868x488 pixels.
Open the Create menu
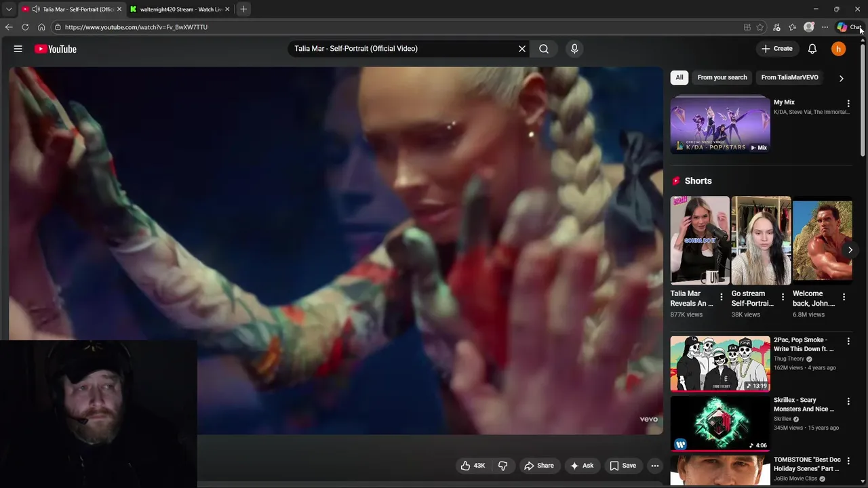776,49
